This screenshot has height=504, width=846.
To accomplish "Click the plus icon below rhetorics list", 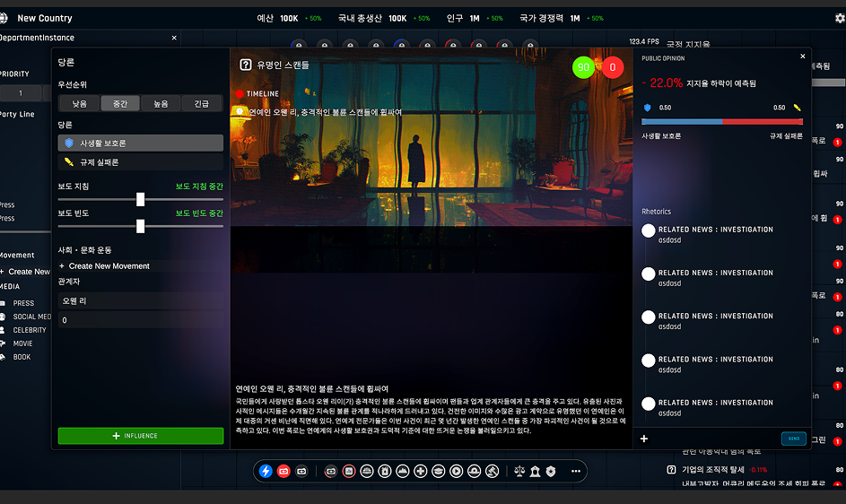I will (x=644, y=439).
